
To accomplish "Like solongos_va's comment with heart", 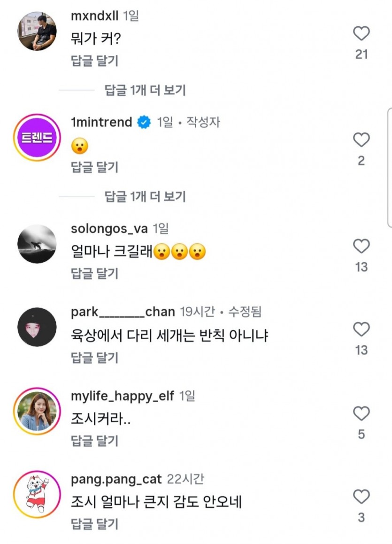I will [x=361, y=246].
